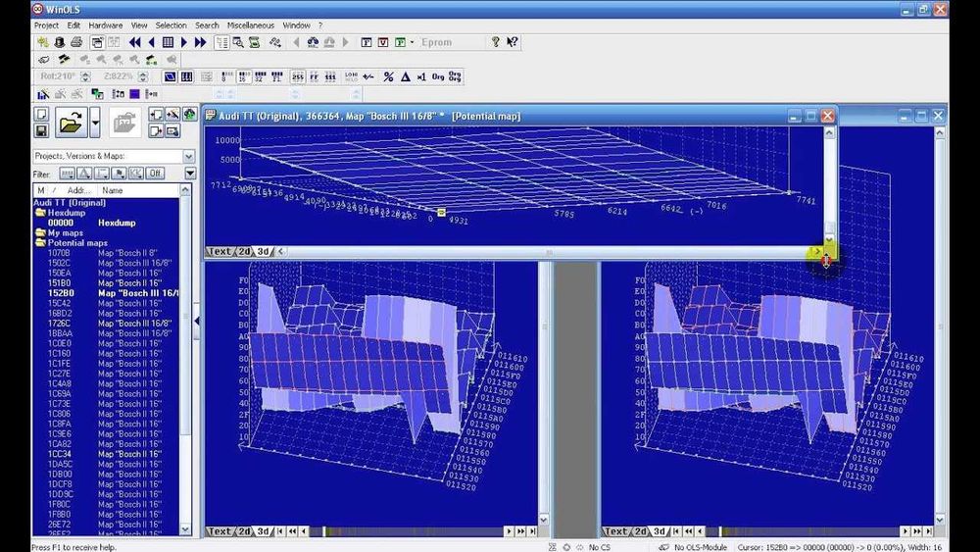The image size is (980, 552).
Task: Open the Miscellaneous menu
Action: point(251,25)
